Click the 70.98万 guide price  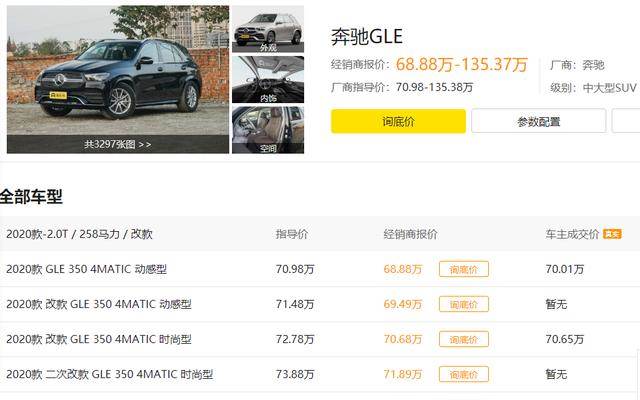click(x=295, y=269)
